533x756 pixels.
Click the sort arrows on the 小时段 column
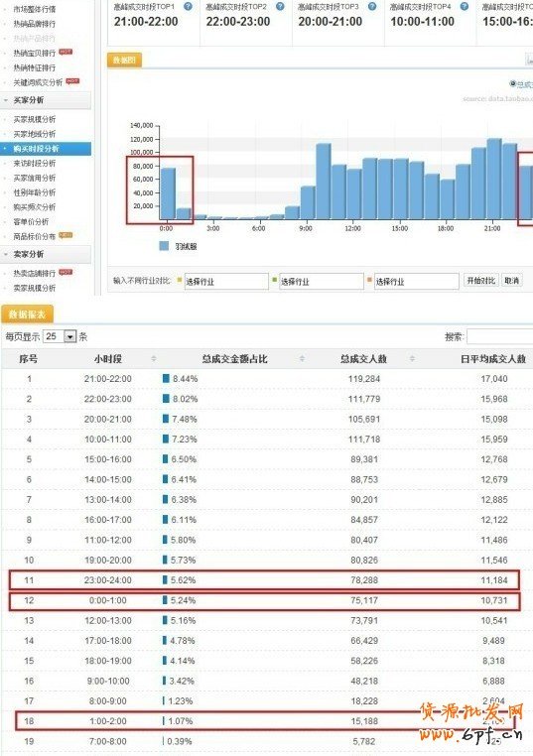pos(154,358)
